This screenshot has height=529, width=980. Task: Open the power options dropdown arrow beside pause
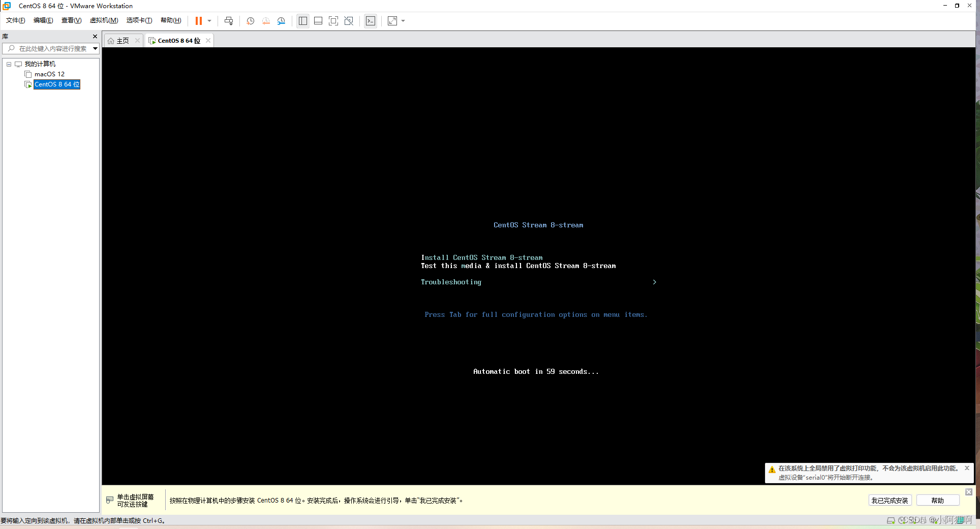209,21
